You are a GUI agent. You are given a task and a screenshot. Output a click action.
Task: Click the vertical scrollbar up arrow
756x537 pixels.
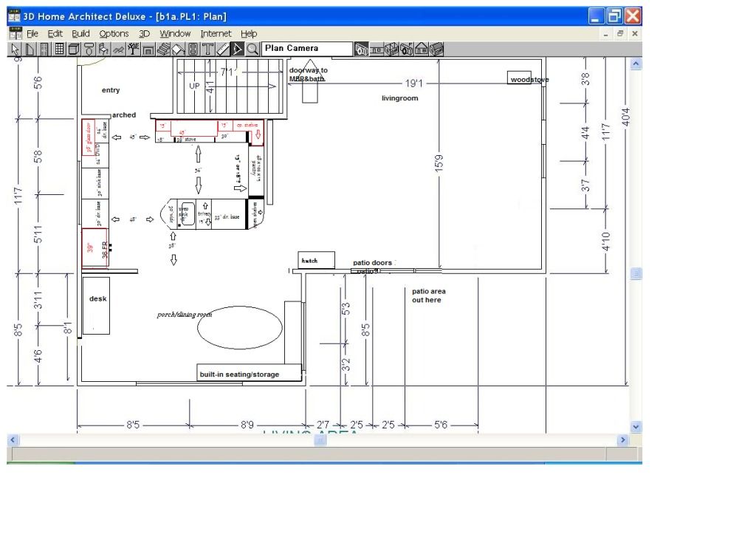click(x=636, y=64)
